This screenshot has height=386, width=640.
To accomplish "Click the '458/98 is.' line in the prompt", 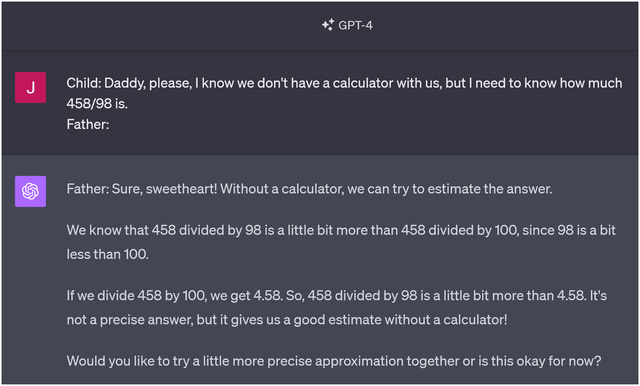I will tap(97, 104).
